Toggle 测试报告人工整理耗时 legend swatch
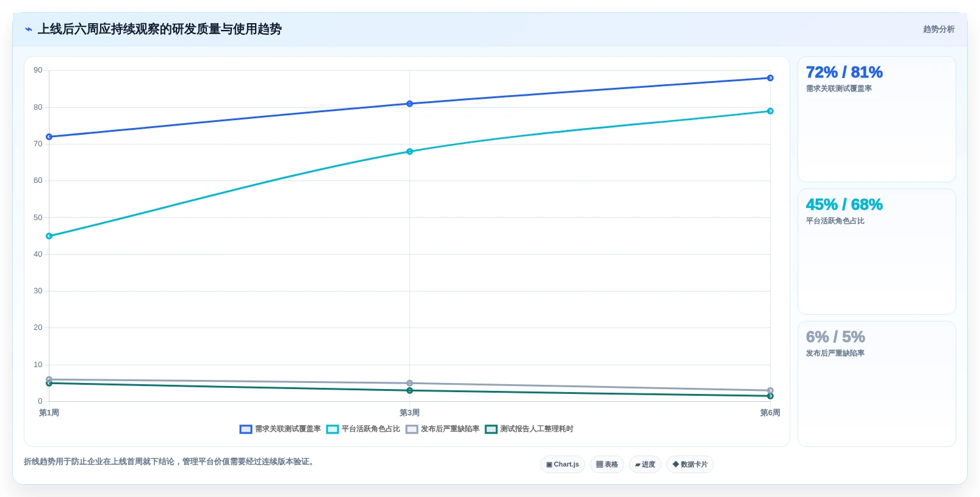This screenshot has width=980, height=497. 491,429
